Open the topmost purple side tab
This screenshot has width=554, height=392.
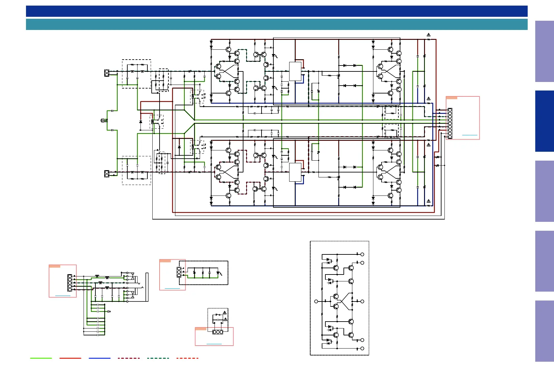pos(544,51)
